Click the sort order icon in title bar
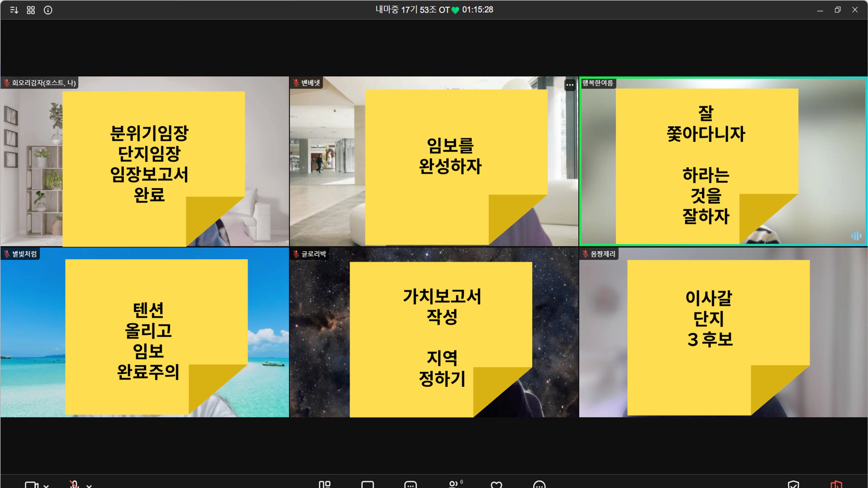Viewport: 868px width, 488px height. tap(14, 10)
